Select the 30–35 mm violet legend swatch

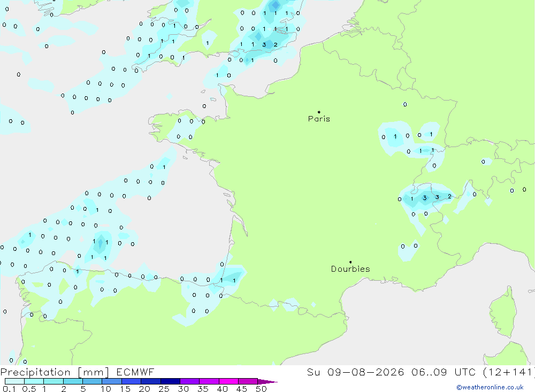tap(189, 381)
